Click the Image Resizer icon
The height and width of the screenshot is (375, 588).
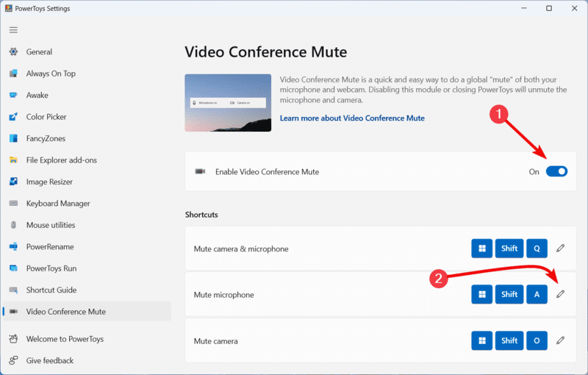(13, 182)
